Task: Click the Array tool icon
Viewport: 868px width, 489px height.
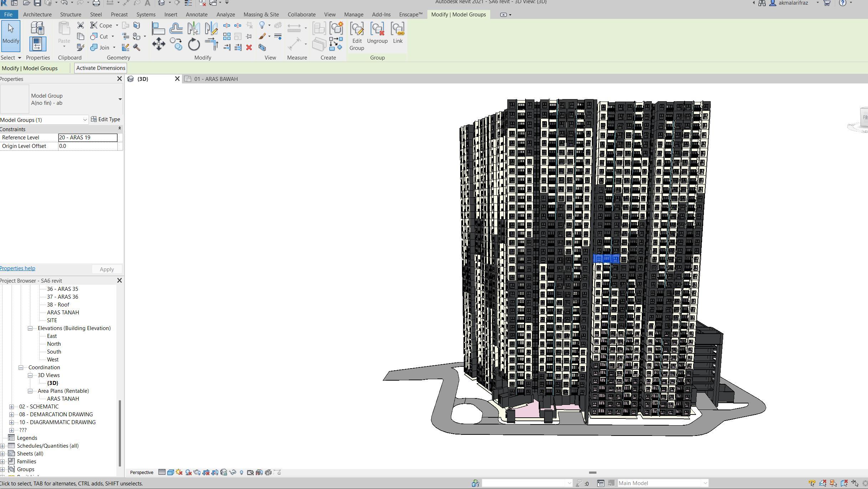Action: (227, 36)
